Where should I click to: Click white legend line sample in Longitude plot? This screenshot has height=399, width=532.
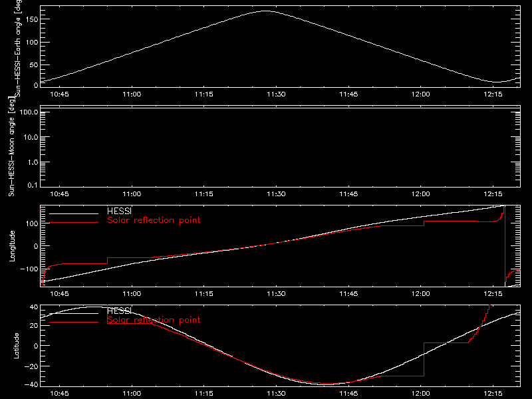(74, 213)
